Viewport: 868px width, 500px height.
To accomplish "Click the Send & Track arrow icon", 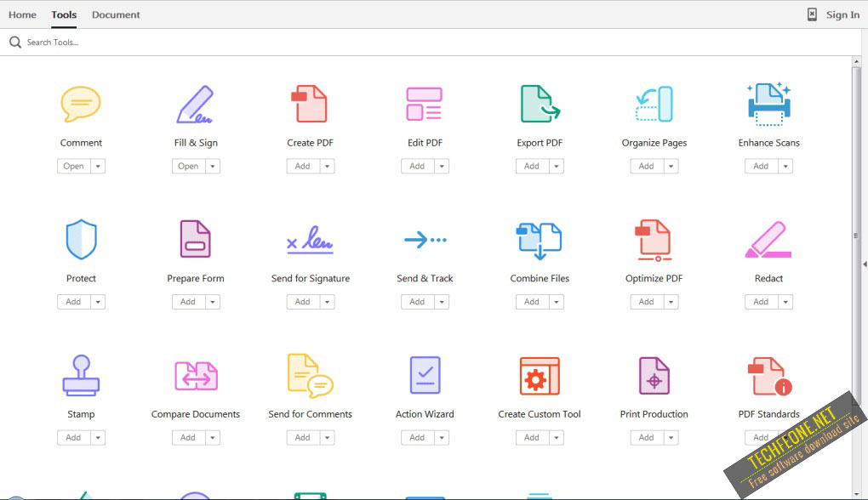I will click(425, 240).
